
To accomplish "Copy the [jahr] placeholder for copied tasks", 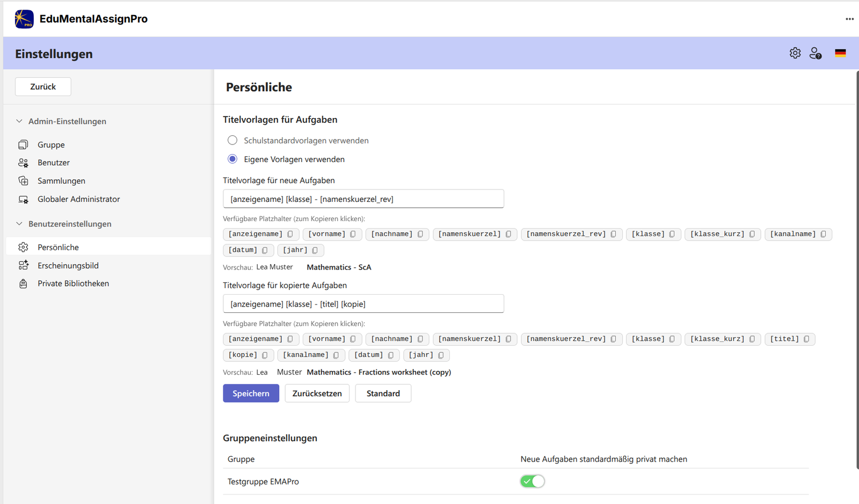I will pyautogui.click(x=426, y=355).
